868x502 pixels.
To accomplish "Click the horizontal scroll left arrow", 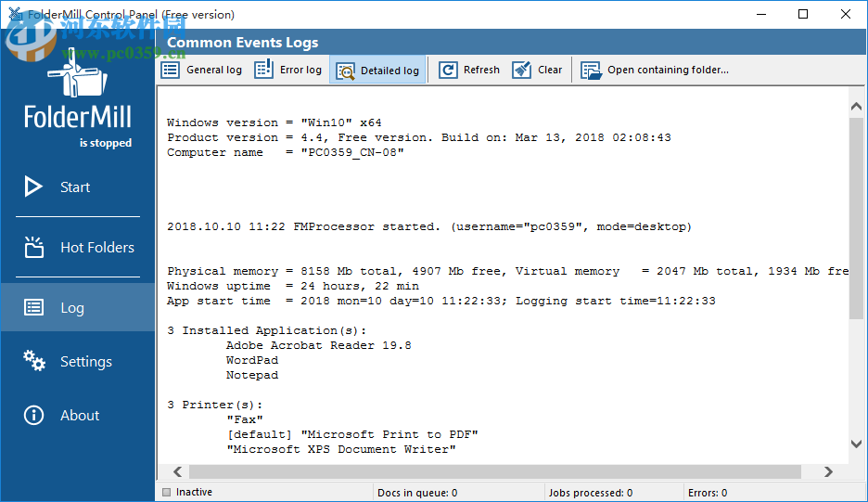I will coord(177,471).
